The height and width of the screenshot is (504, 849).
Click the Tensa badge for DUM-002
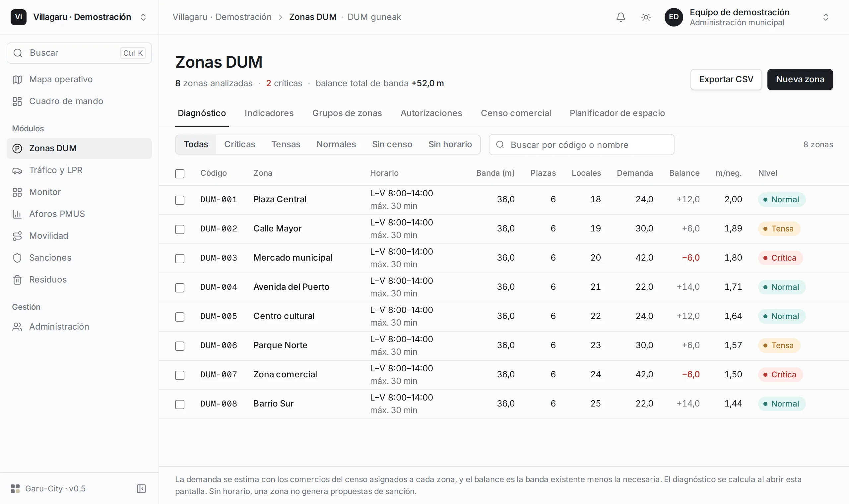coord(779,229)
